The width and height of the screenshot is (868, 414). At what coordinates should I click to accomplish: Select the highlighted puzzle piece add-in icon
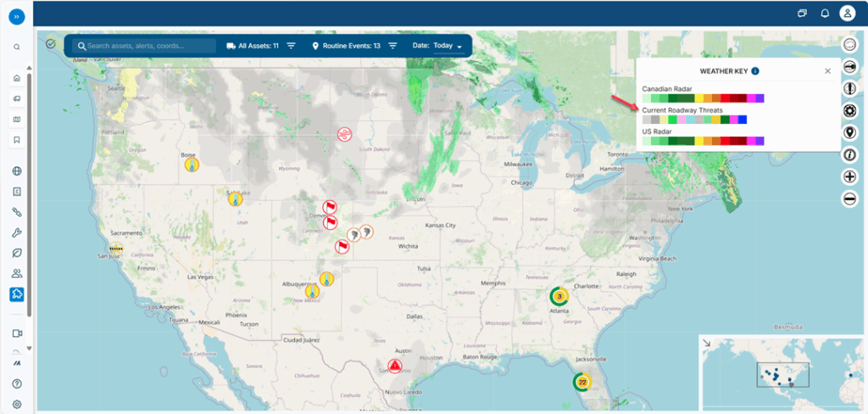pyautogui.click(x=17, y=294)
